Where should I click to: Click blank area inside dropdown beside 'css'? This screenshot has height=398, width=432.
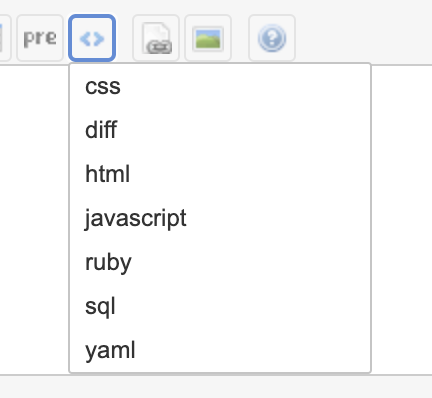(243, 86)
